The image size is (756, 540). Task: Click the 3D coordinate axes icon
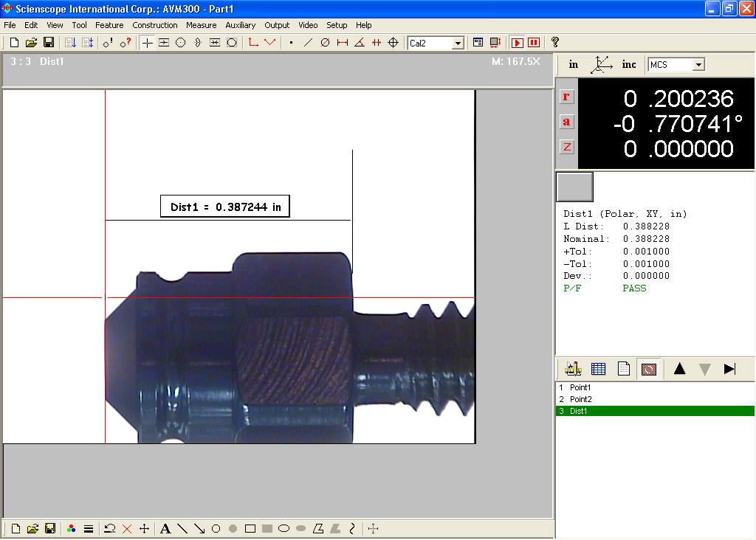click(x=601, y=64)
